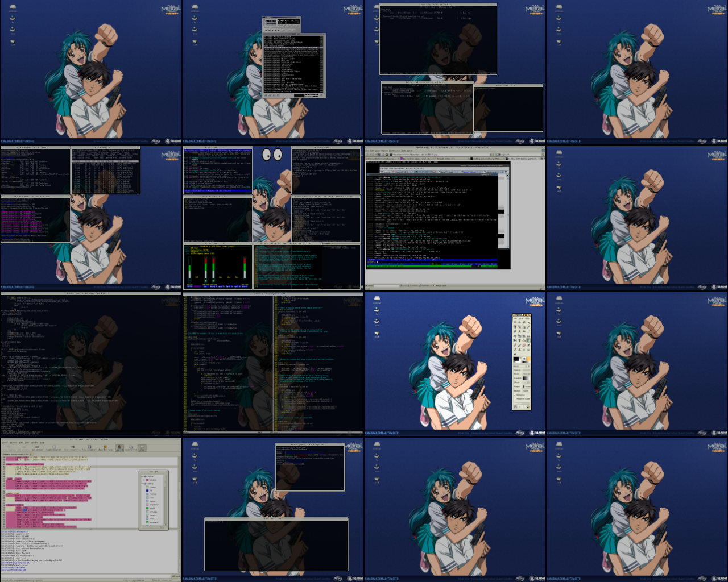The image size is (728, 582).
Task: Select the Airbrush tool in GIMP toolbox
Action: (528, 345)
